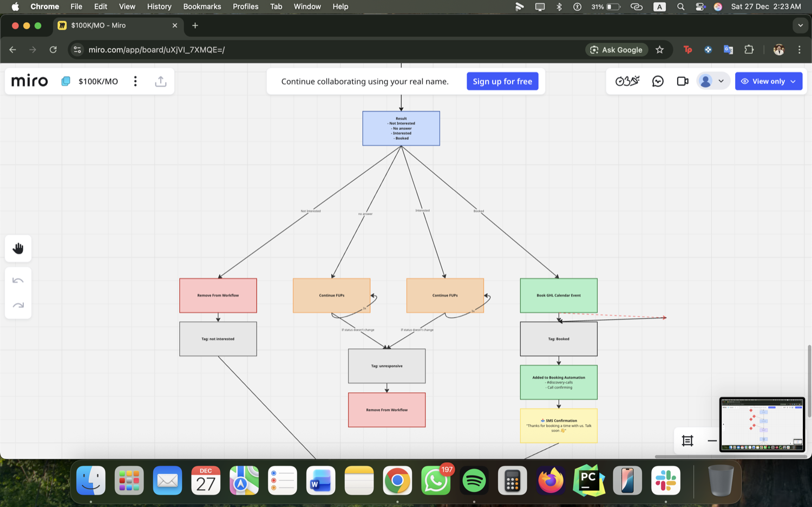Viewport: 812px width, 507px height.
Task: Click the export board upload icon
Action: point(161,81)
